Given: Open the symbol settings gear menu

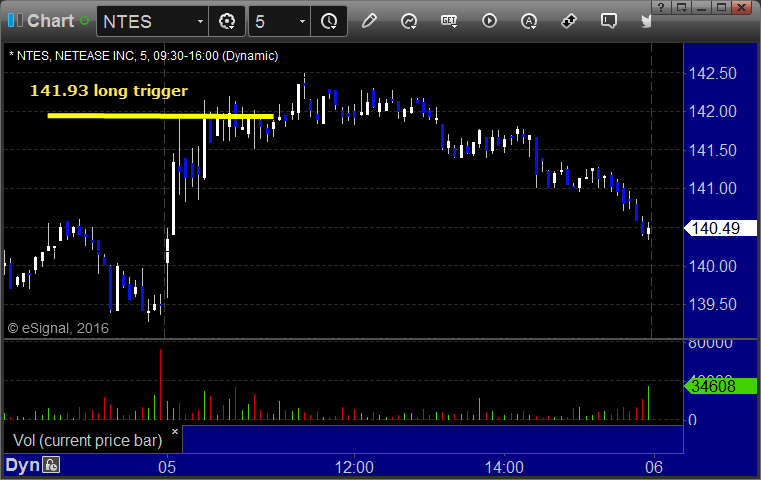Looking at the screenshot, I should tap(227, 21).
